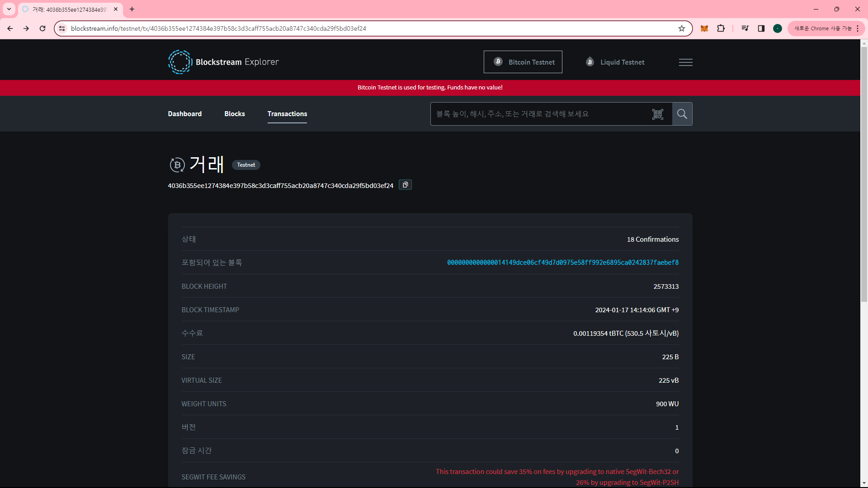Screen dimensions: 868x488
Task: Click the 포함되어 있는 블록 label
Action: click(212, 263)
